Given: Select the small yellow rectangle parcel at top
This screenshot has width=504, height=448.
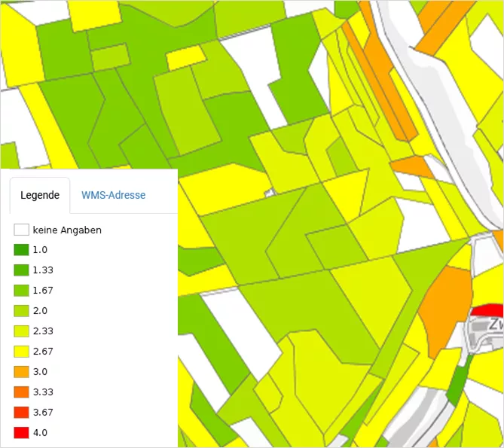Looking at the screenshot, I should pos(185,58).
